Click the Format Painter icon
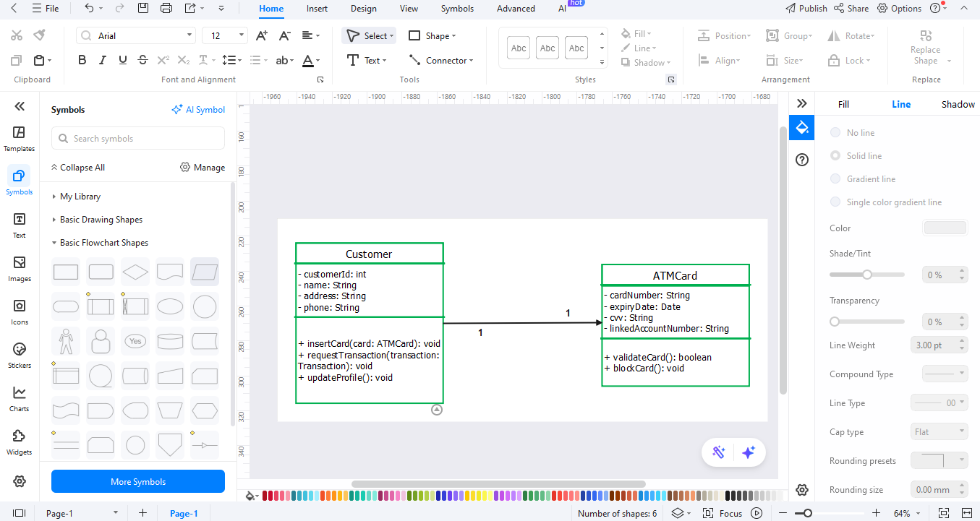 tap(40, 35)
